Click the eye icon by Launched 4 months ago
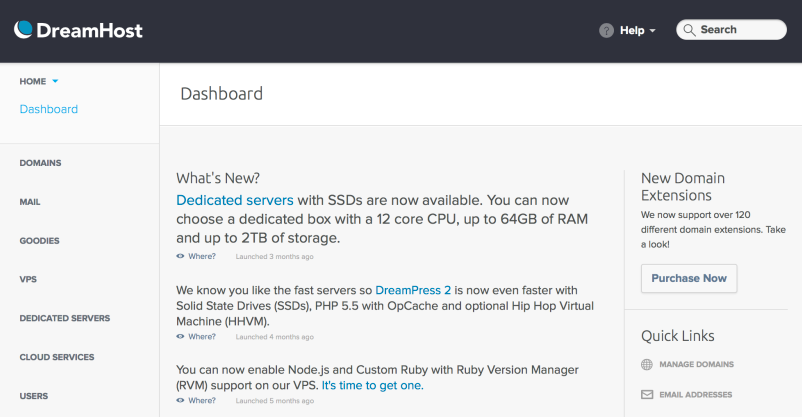Image resolution: width=802 pixels, height=417 pixels. (x=180, y=337)
